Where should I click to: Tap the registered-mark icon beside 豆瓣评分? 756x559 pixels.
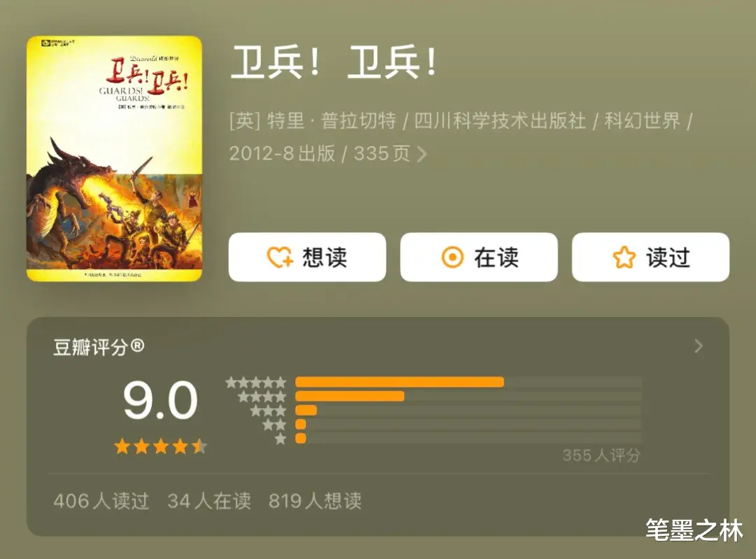pos(137,346)
